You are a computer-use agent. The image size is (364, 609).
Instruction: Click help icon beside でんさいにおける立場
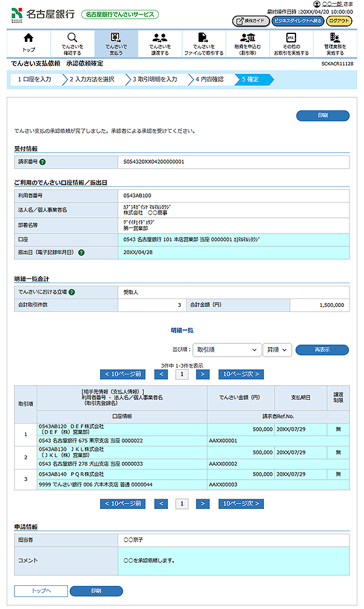pos(72,292)
